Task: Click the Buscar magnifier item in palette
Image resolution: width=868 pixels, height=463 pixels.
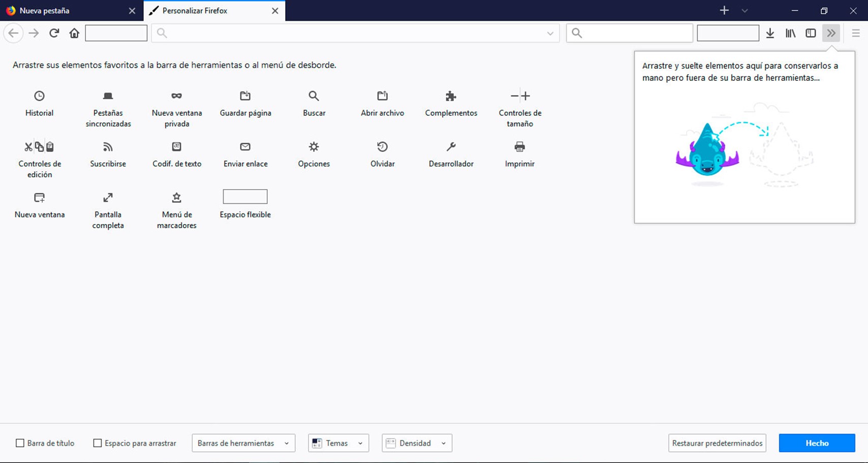Action: click(x=314, y=96)
